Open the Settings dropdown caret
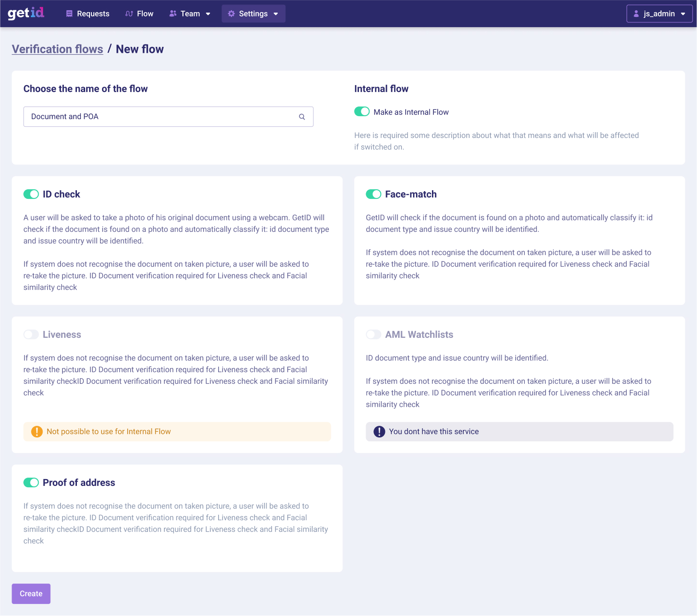 [x=276, y=14]
